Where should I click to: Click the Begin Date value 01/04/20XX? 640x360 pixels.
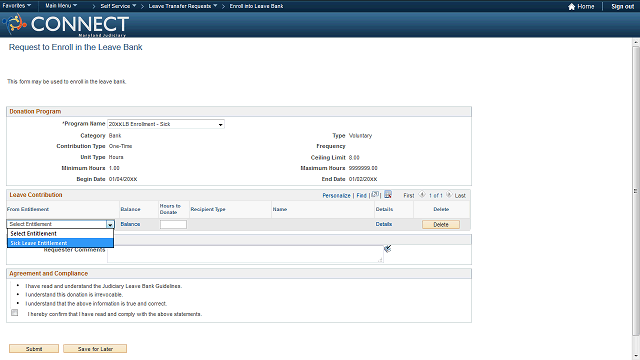pos(123,179)
